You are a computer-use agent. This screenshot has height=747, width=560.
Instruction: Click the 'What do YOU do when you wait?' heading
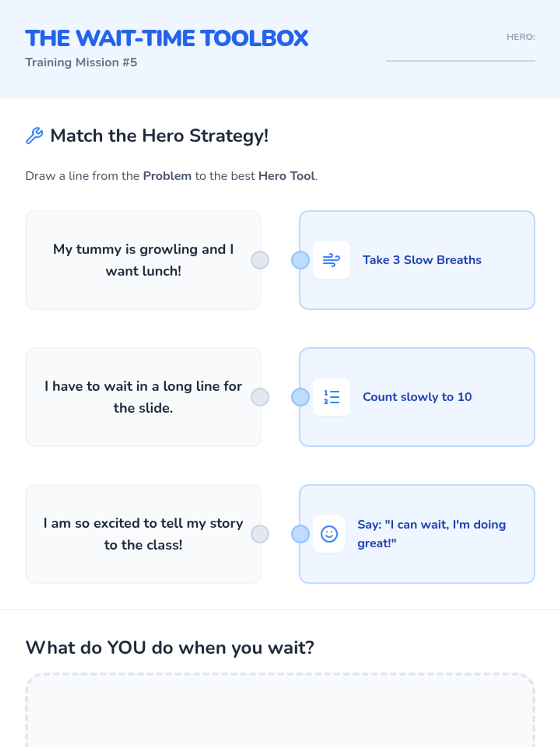coord(170,648)
